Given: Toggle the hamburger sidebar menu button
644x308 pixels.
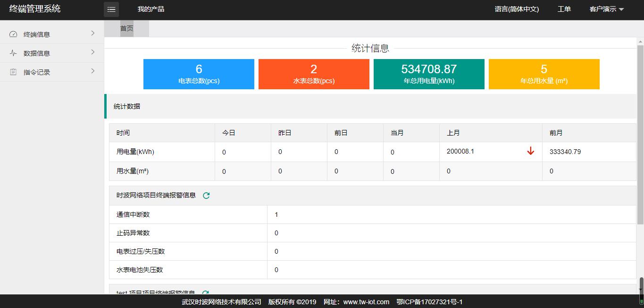Looking at the screenshot, I should pyautogui.click(x=111, y=9).
